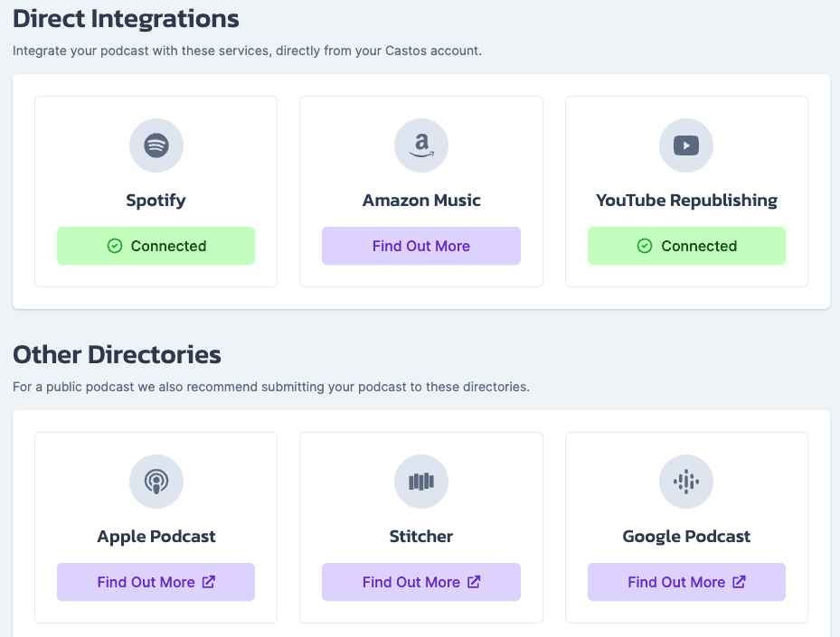The image size is (840, 637).
Task: Click the Google Podcast logo icon
Action: pos(685,482)
